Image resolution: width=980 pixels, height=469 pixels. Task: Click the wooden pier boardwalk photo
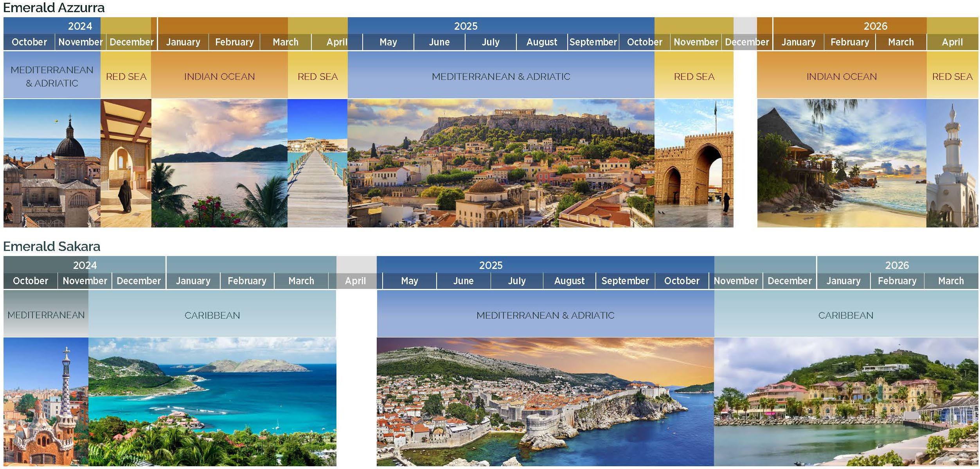[317, 163]
